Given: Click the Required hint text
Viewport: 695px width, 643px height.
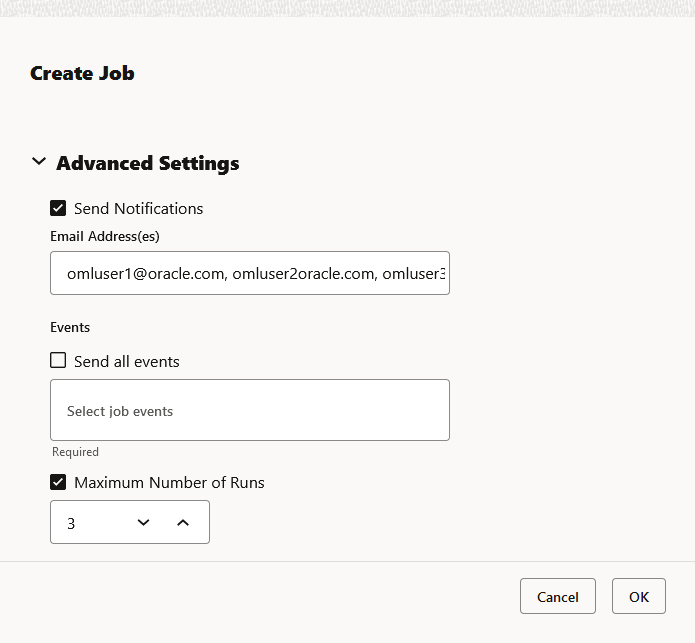Looking at the screenshot, I should point(75,452).
